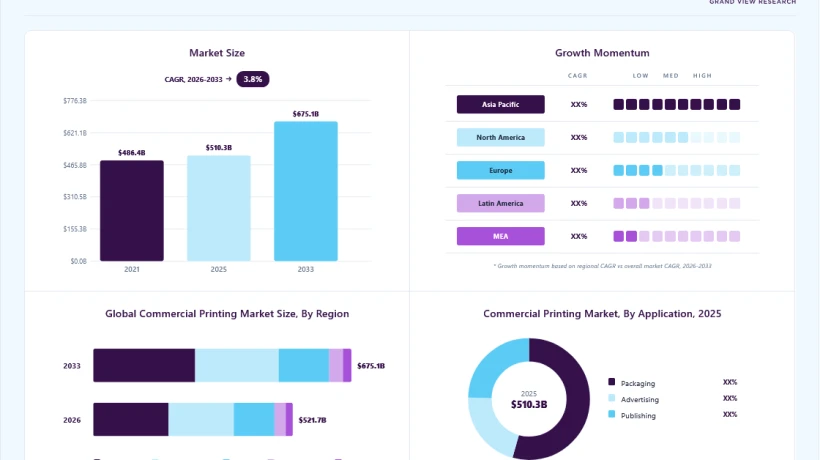Viewport: 820px width, 460px height.
Task: Select the 2033 market size bar
Action: pos(306,191)
